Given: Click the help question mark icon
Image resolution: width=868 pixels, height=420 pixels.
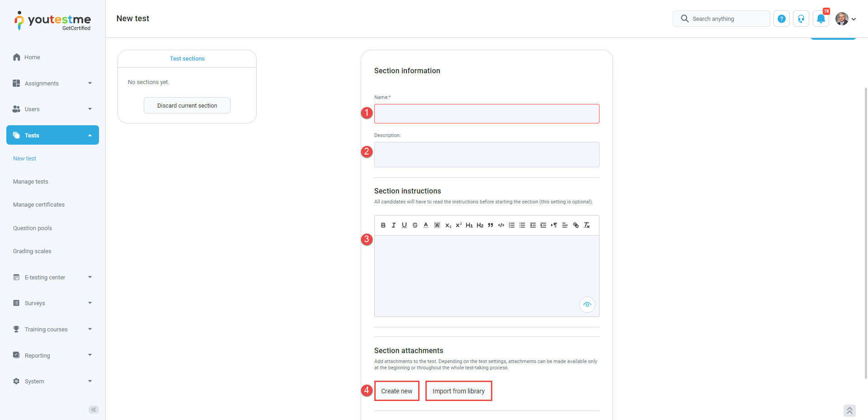Looking at the screenshot, I should 782,19.
